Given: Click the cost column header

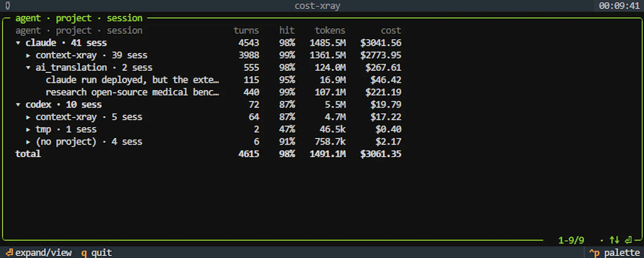Looking at the screenshot, I should click(391, 31).
